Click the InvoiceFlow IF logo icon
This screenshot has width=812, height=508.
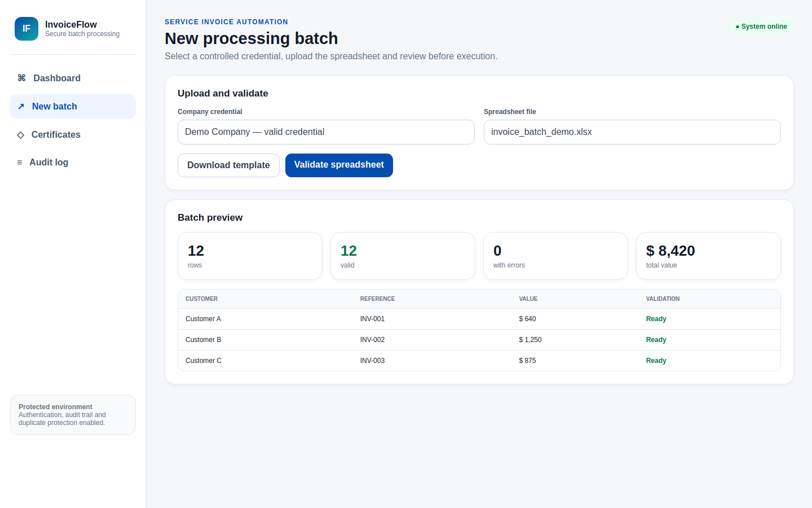(27, 29)
